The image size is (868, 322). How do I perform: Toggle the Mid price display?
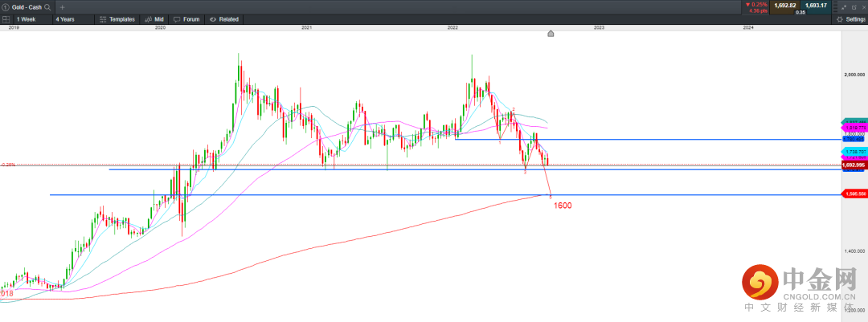tap(154, 18)
